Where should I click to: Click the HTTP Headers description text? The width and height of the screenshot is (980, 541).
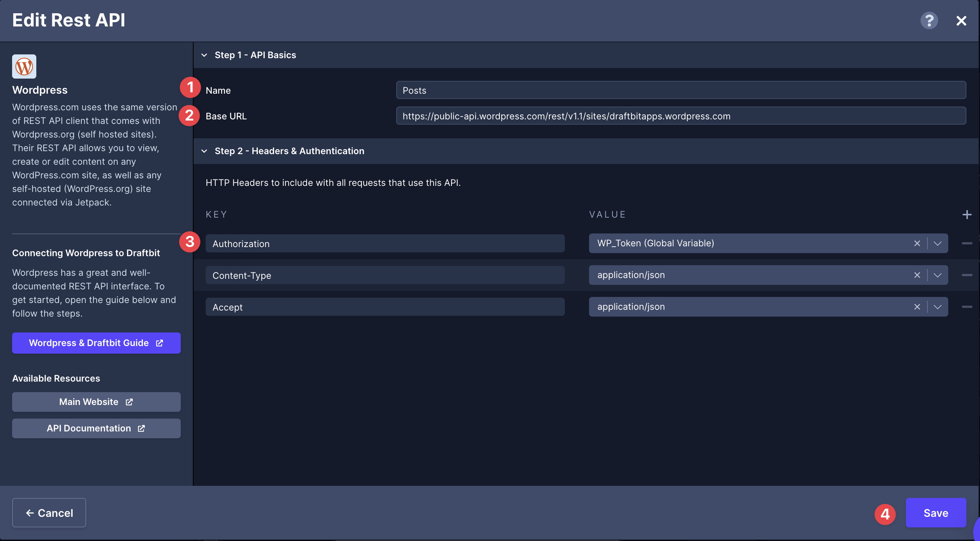[333, 183]
